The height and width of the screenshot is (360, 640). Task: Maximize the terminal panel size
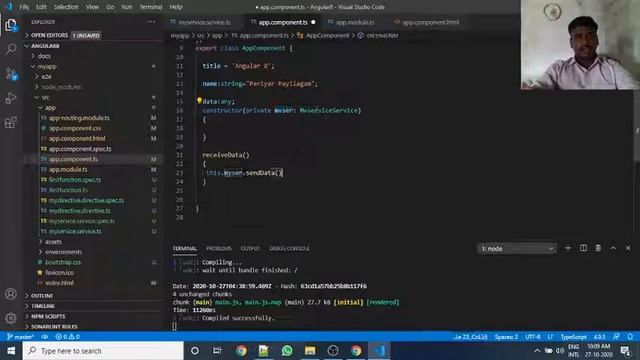(613, 248)
